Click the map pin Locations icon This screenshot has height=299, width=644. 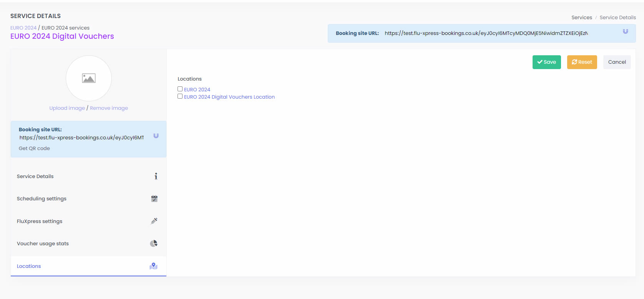point(154,266)
